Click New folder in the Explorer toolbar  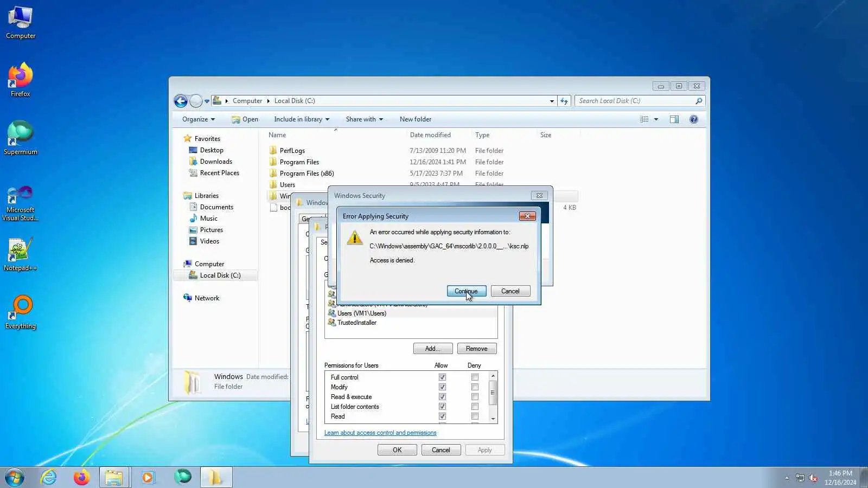(416, 119)
